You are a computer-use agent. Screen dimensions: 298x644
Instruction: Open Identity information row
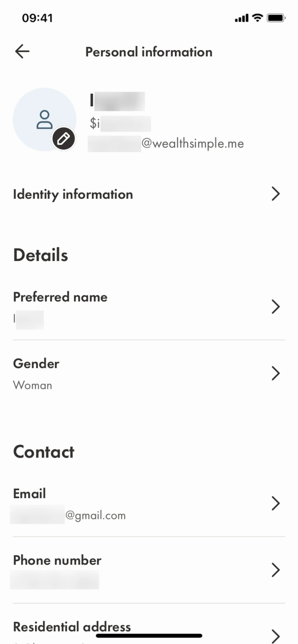click(x=73, y=194)
